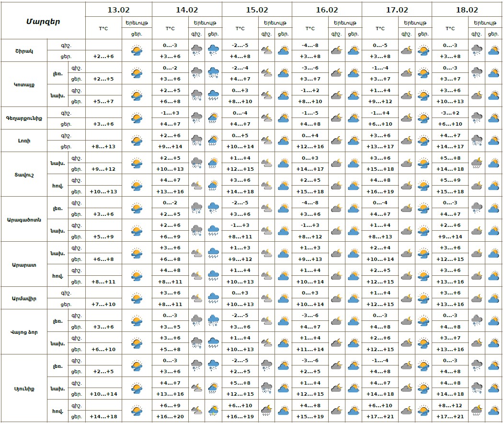This screenshot has width=504, height=424.
Task: Click the Լոռի daytime weather icon for 18.02
Action: 493,141
